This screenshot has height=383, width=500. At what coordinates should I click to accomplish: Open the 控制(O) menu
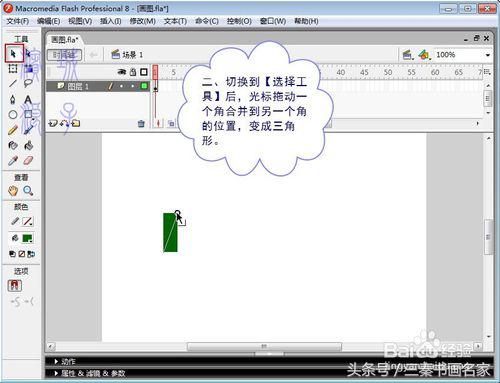click(x=239, y=21)
